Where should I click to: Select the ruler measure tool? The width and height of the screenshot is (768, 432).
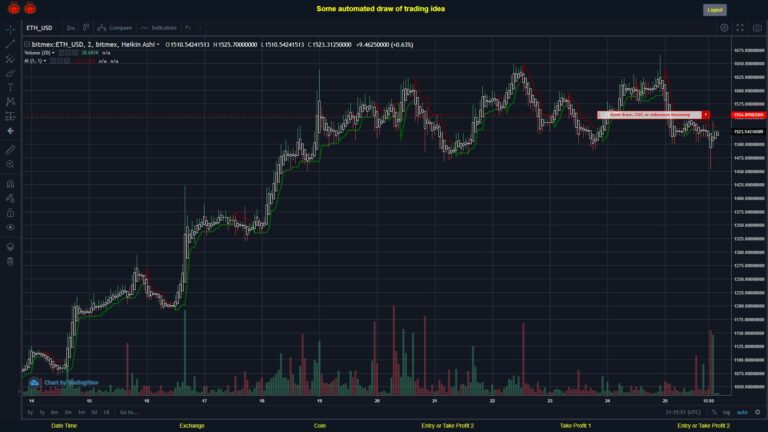(10, 150)
